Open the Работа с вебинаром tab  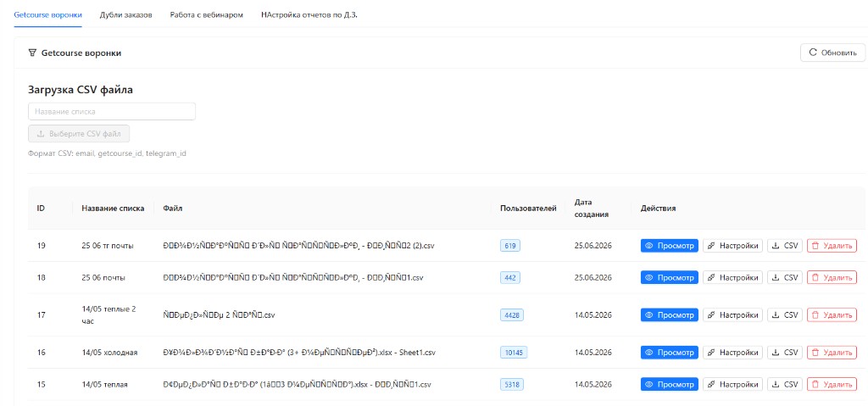coord(207,15)
